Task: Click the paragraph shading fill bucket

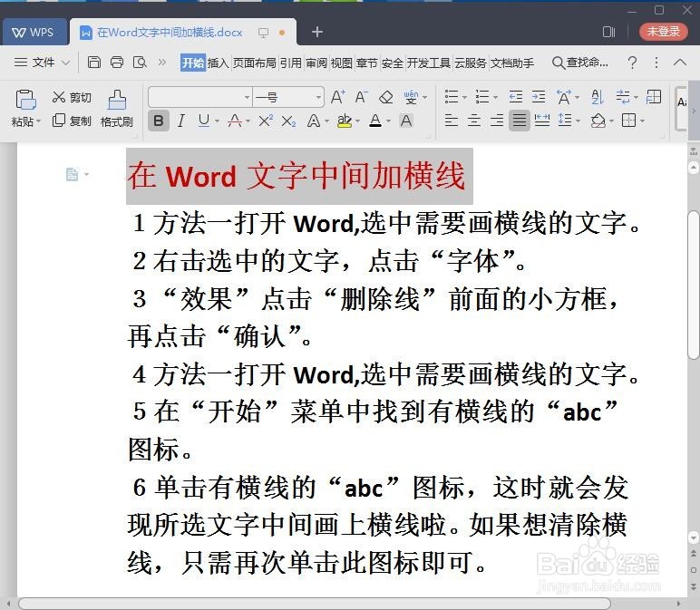Action: tap(598, 121)
